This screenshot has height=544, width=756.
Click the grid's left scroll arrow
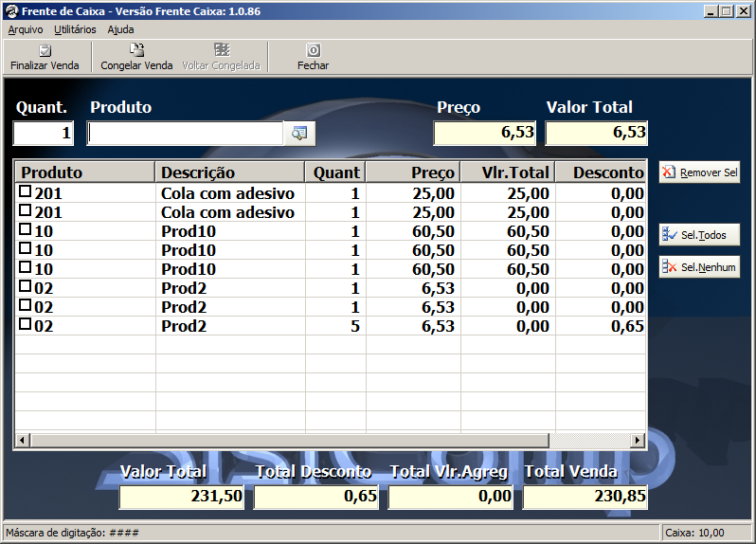pos(22,440)
